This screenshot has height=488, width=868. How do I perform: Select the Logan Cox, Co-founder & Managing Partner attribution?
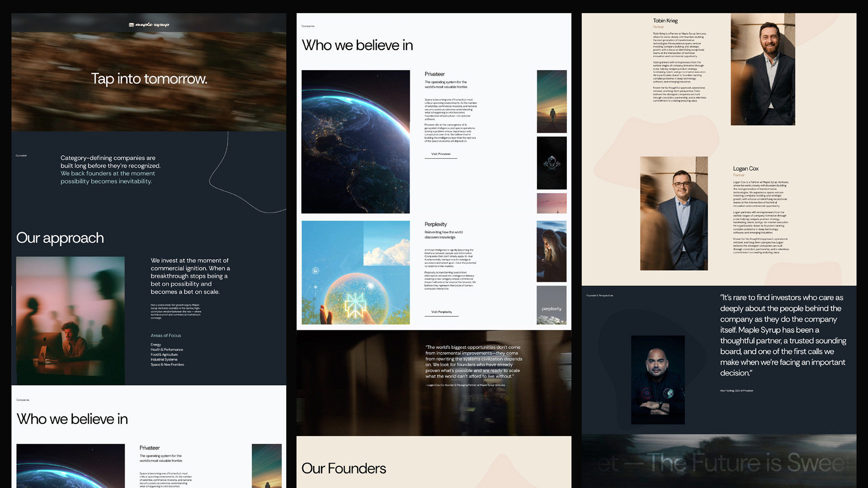pos(465,385)
